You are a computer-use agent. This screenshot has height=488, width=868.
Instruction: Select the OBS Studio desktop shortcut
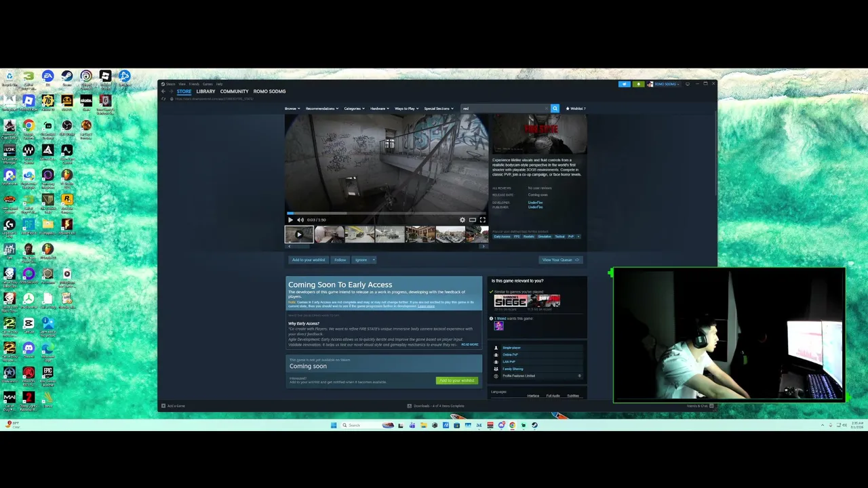tap(66, 127)
